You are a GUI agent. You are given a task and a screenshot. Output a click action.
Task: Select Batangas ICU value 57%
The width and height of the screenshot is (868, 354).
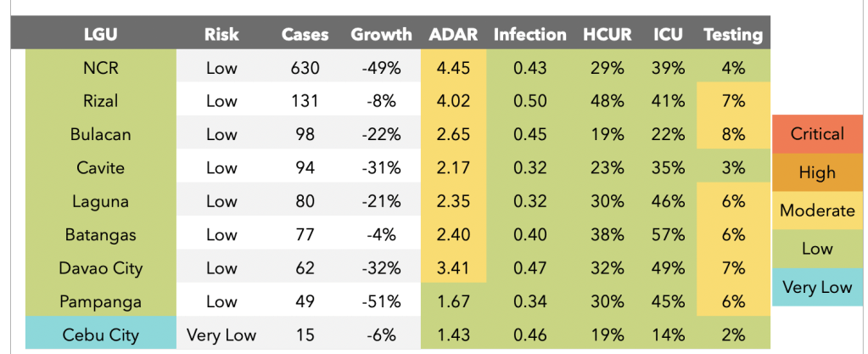668,234
